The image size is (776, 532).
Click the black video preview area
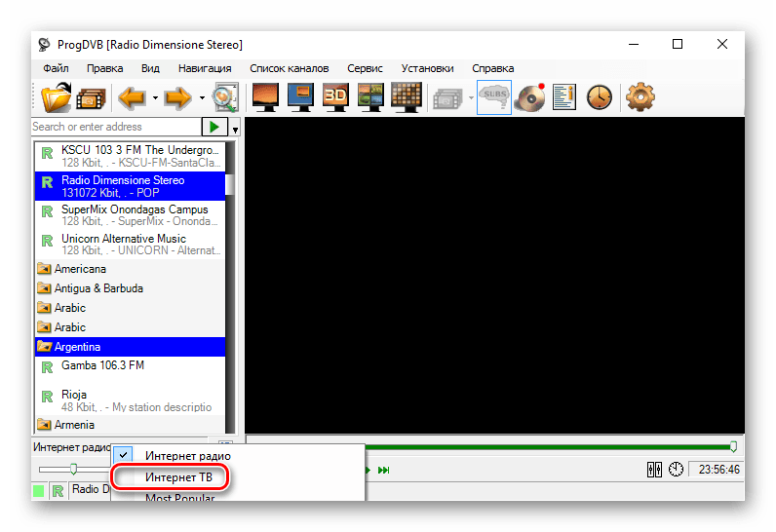[494, 276]
